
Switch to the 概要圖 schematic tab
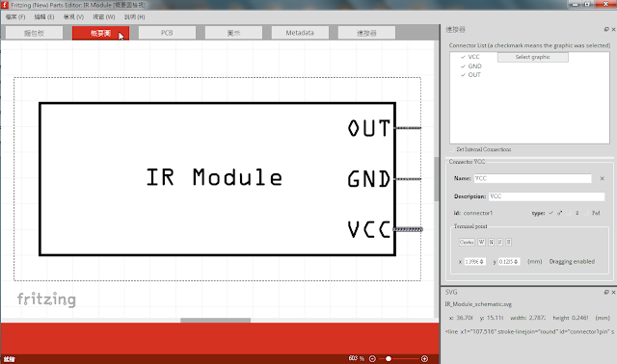pos(100,33)
